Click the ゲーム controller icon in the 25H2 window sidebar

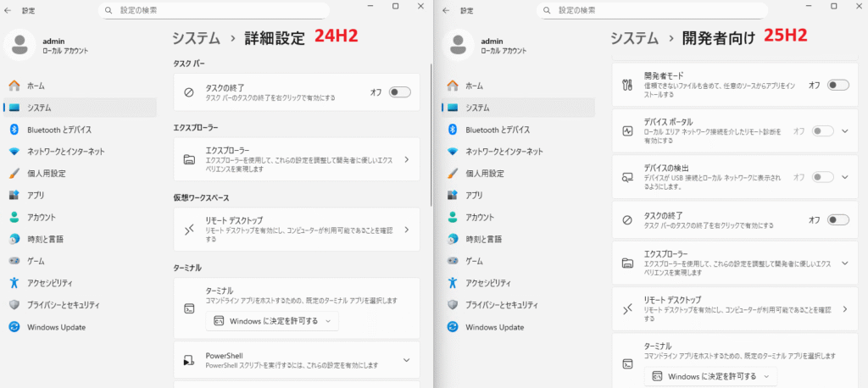coord(452,261)
